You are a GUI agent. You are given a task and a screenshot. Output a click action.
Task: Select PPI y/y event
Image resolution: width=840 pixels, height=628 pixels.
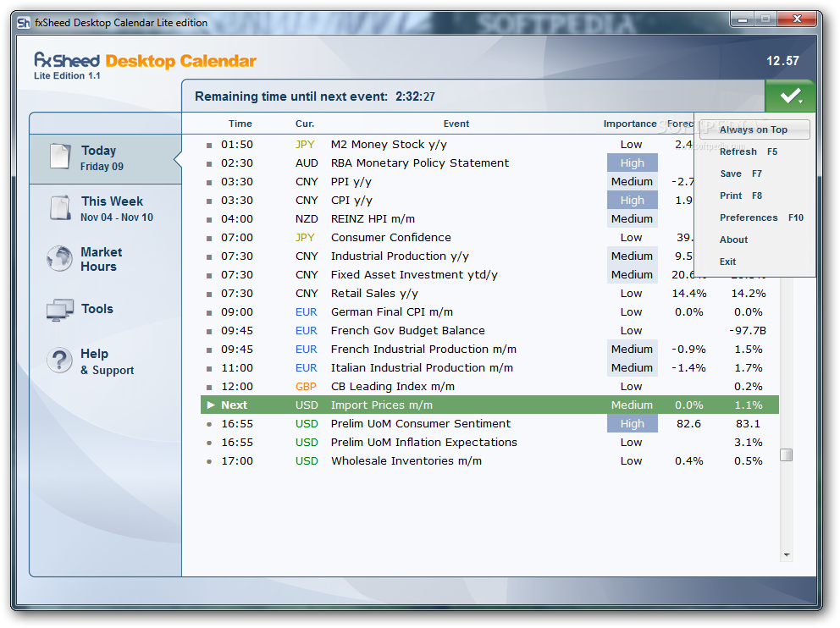tap(351, 181)
